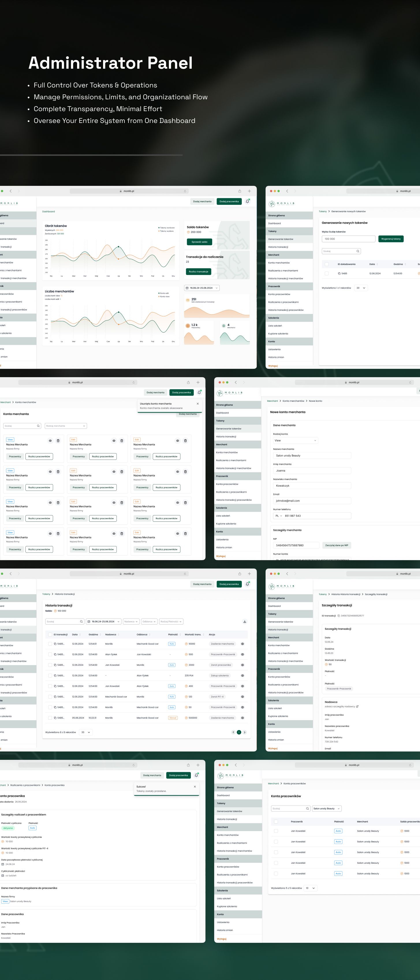The width and height of the screenshot is (420, 980).
Task: Close the Usunięto konto merchanta toast
Action: click(x=197, y=404)
